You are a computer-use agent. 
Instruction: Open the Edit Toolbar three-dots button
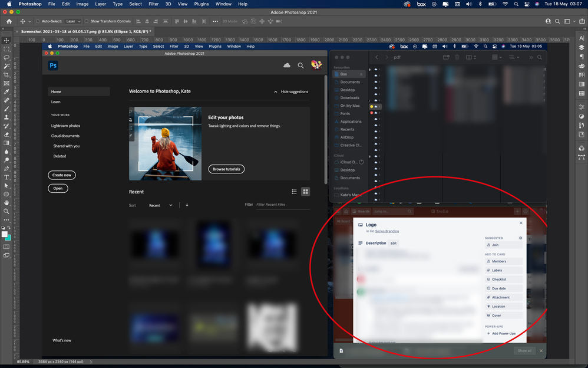(6, 220)
